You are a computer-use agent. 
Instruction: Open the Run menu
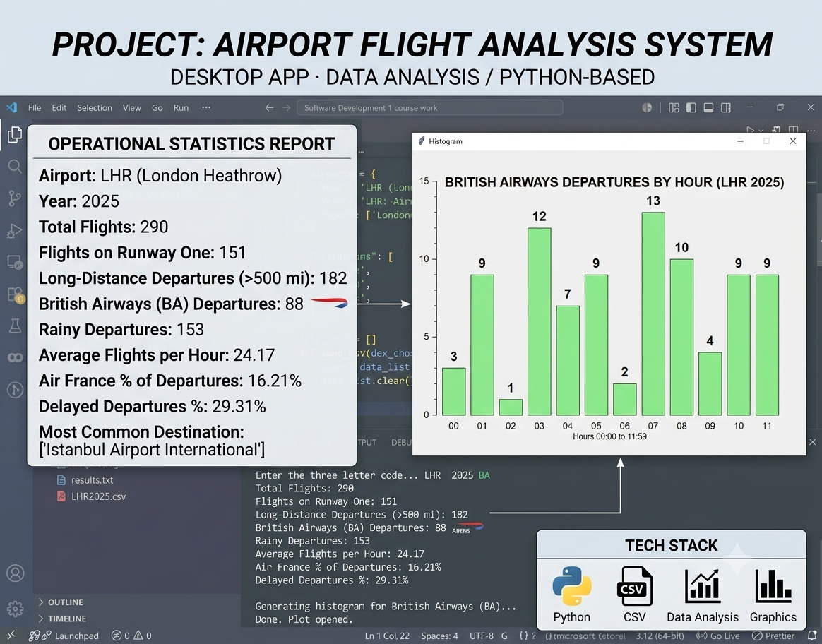coord(181,107)
